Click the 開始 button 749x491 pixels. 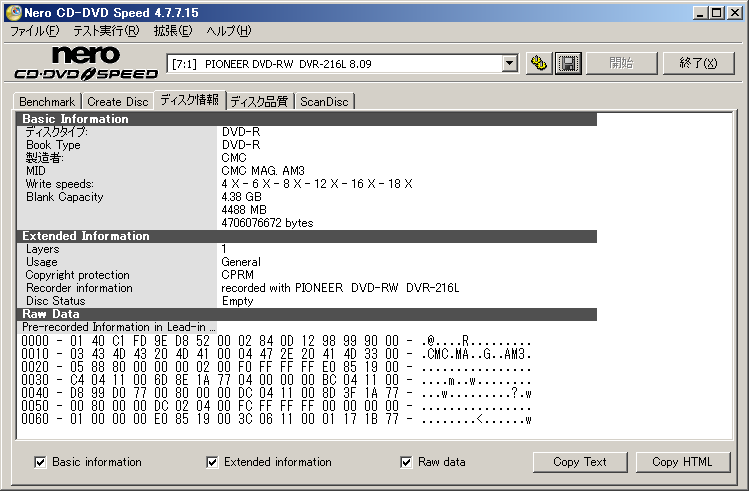tap(621, 63)
